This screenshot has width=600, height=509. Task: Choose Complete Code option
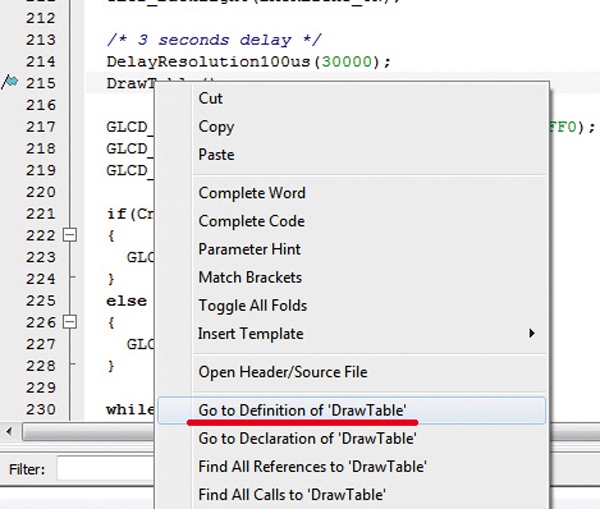[x=252, y=221]
